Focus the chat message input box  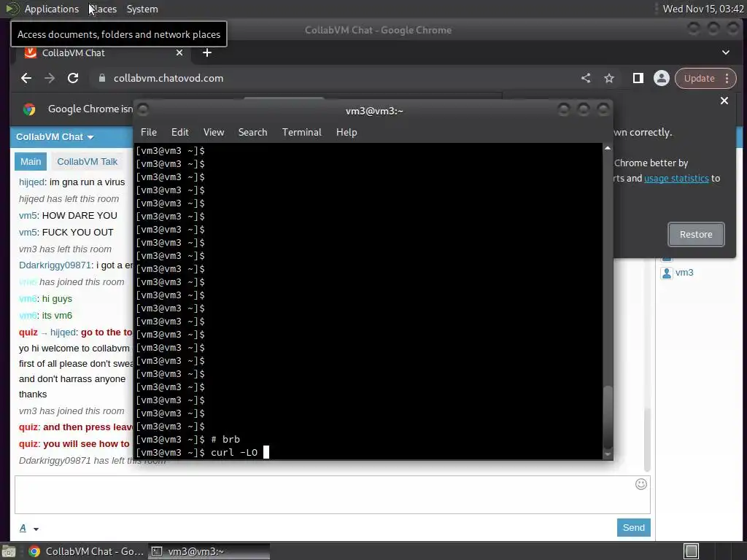tap(332, 495)
